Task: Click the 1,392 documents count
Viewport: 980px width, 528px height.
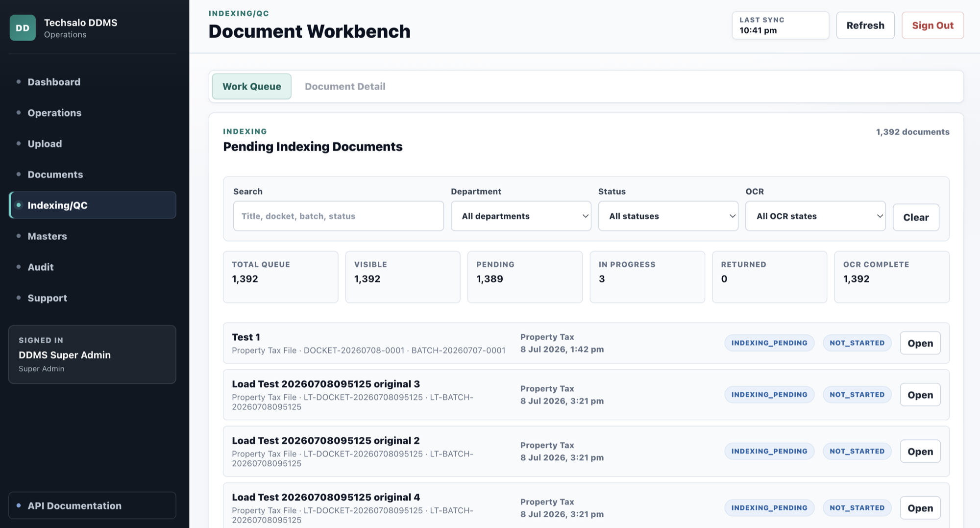Action: coord(912,132)
